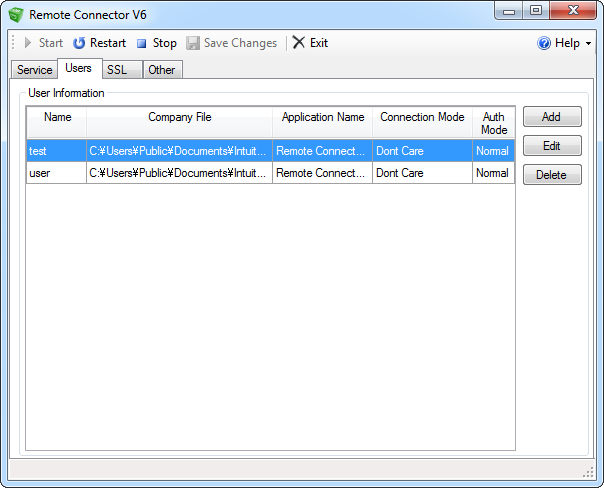Click the Start play arrow icon
604x488 pixels.
coord(29,43)
